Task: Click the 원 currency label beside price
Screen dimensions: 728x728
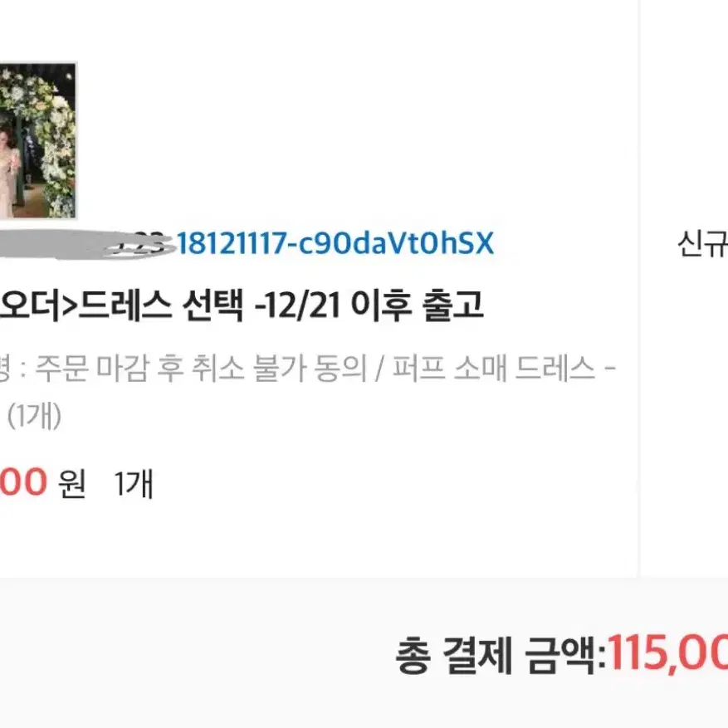Action: click(x=71, y=484)
